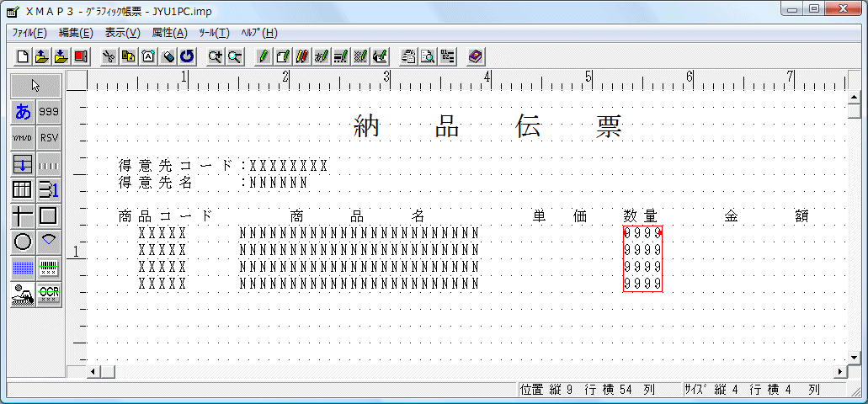Click the open folder up-arrow icon
This screenshot has height=404, width=868.
42,56
